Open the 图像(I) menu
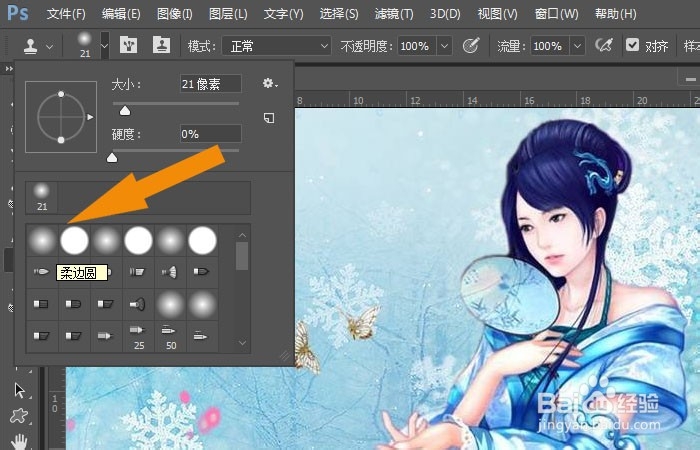 click(175, 14)
